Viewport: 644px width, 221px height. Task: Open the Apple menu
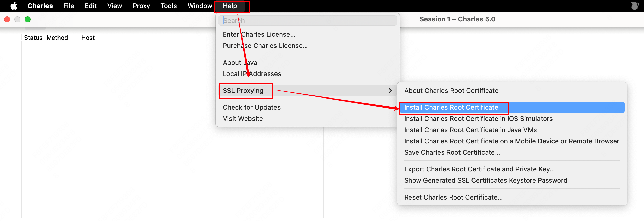click(x=14, y=6)
